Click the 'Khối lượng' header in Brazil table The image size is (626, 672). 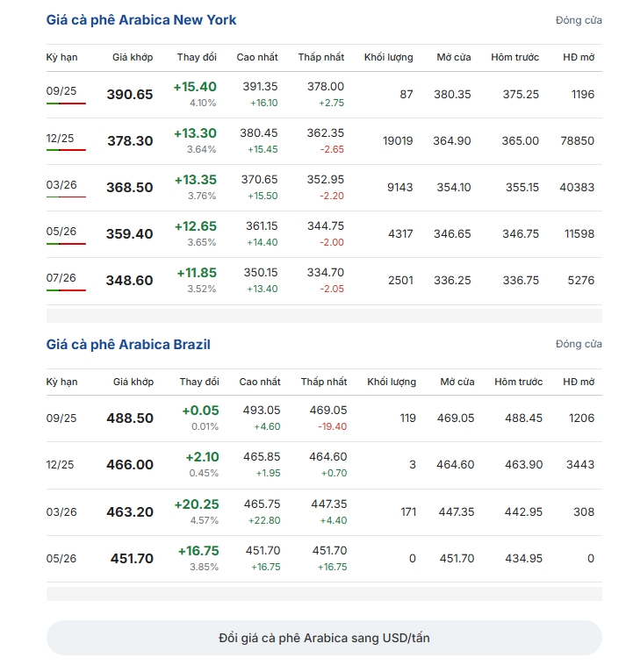(392, 382)
